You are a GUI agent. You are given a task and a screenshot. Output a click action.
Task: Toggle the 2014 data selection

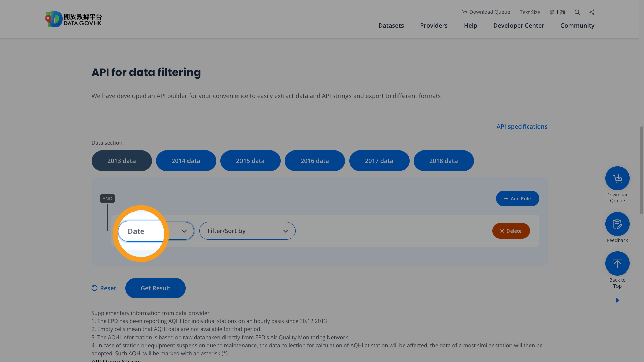click(x=186, y=161)
